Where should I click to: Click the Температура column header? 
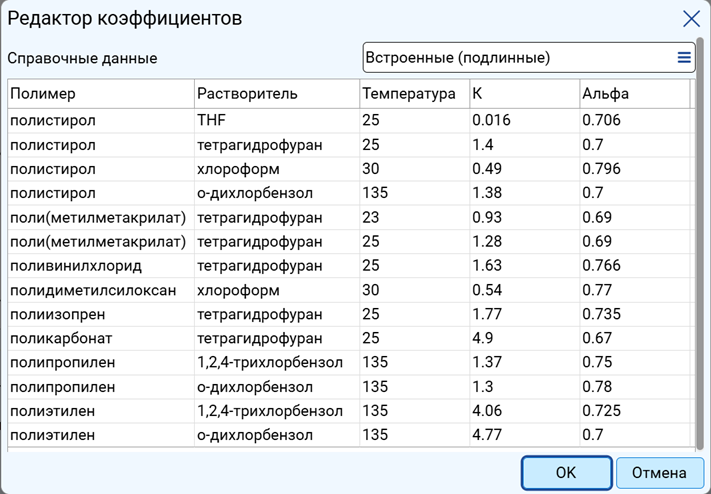414,94
